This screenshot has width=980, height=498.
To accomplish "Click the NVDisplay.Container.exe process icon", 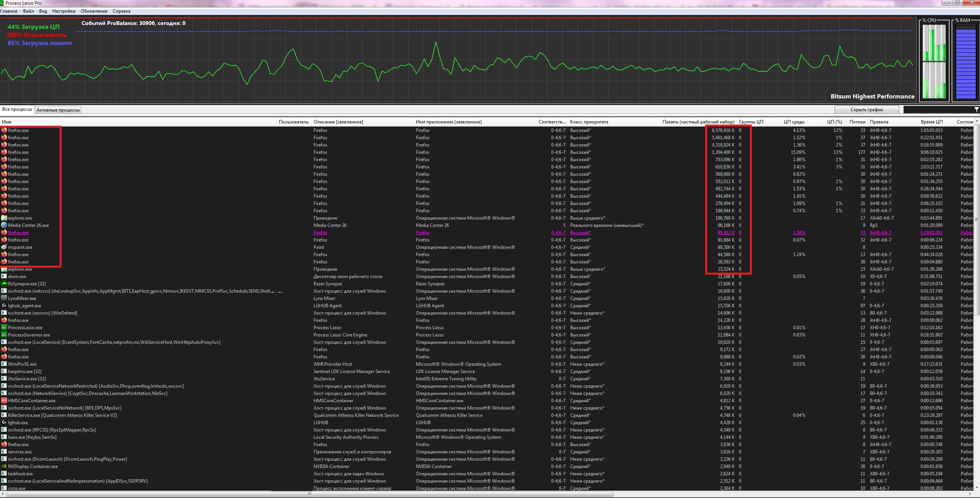I will coord(4,466).
